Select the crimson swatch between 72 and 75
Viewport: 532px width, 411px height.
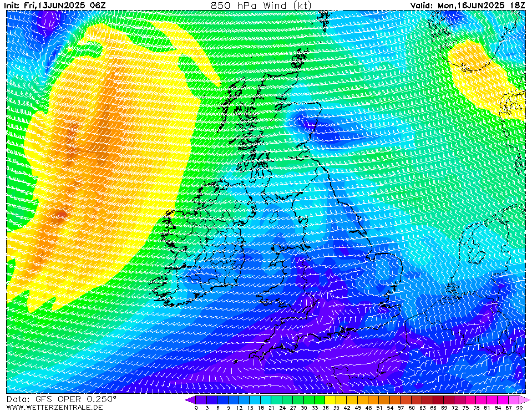(460, 400)
